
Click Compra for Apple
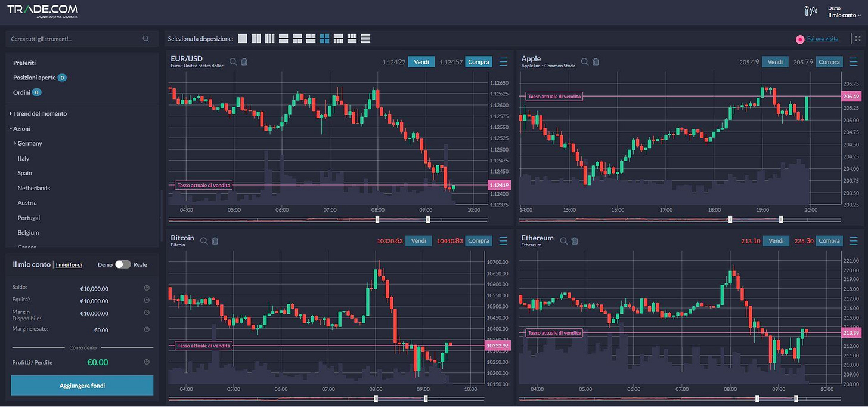829,61
